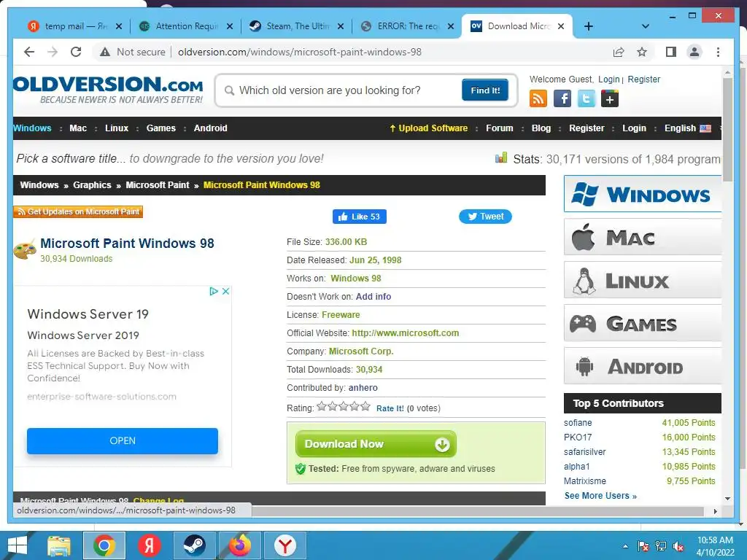747x560 pixels.
Task: Click the Not secure warning icon
Action: click(105, 52)
